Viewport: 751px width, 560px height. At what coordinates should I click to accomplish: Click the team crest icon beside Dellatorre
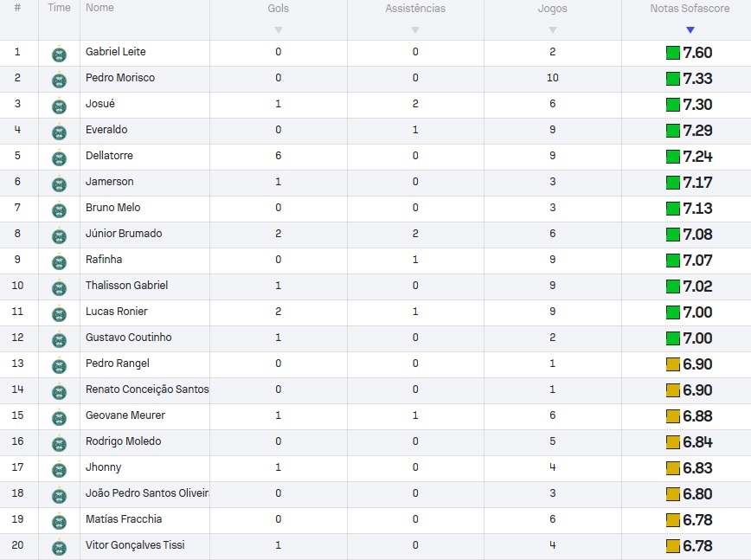59,158
